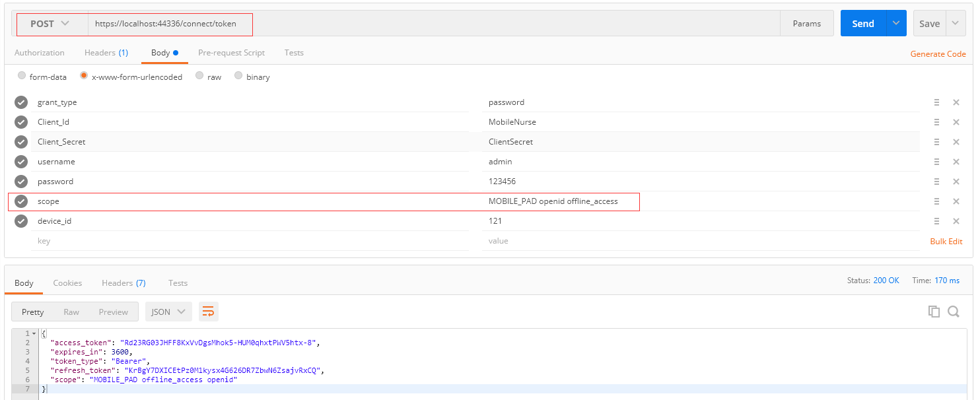Delete the Client_Secret parameter row

(x=956, y=141)
